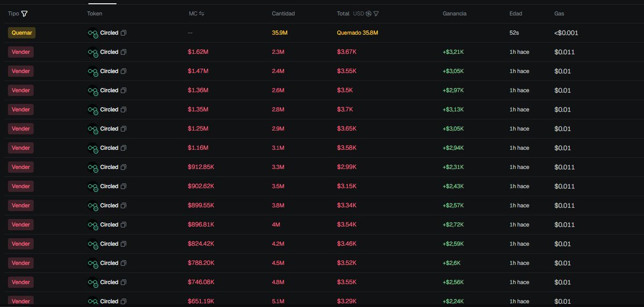Click the Ganancia column header
This screenshot has width=644, height=307.
455,13
